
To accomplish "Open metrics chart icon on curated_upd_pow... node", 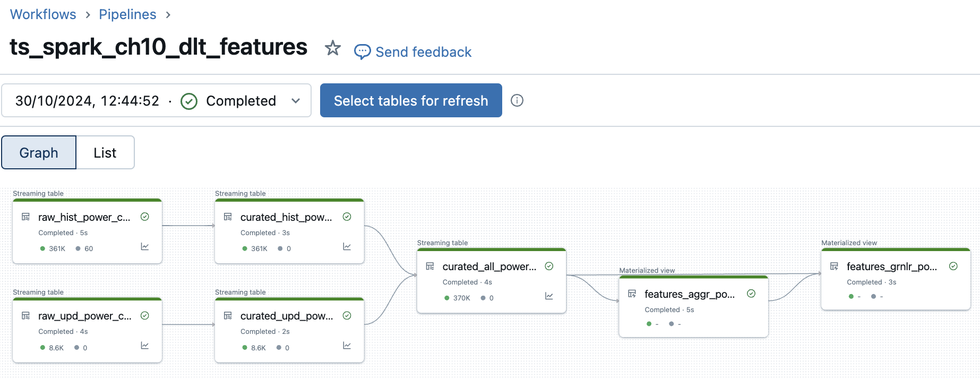I will coord(347,346).
